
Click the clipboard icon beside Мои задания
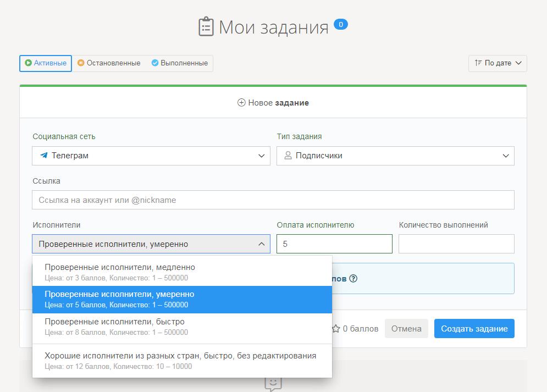[206, 27]
